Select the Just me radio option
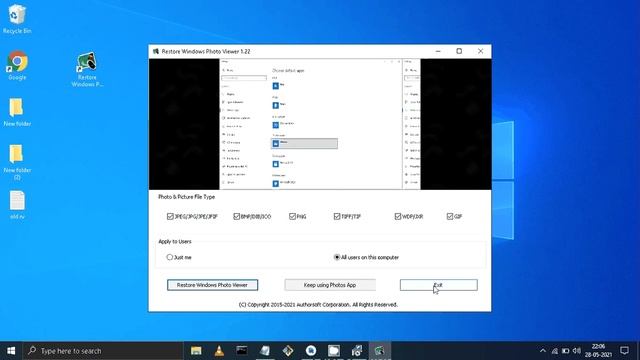This screenshot has width=640, height=360. tap(169, 257)
